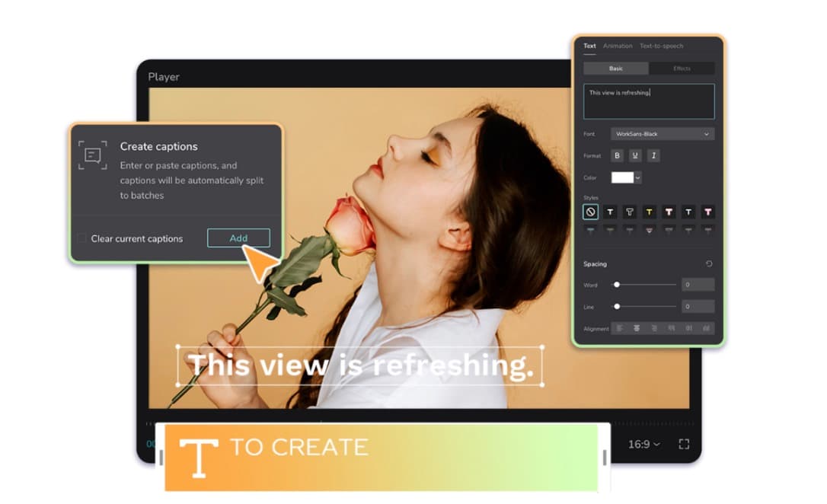Choose the red T caption style
This screenshot has width=827, height=504.
pyautogui.click(x=708, y=212)
